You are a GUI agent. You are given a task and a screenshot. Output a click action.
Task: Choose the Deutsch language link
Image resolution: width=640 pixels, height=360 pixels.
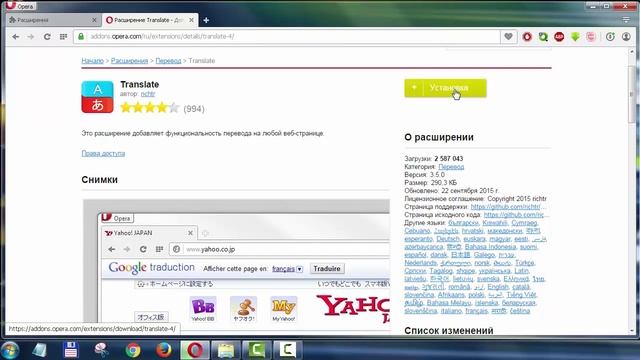pos(448,239)
